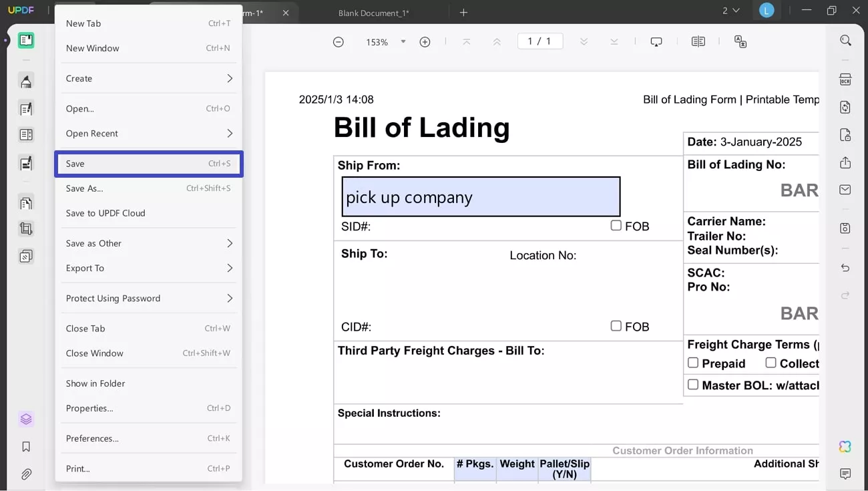Open the attachments panel
Viewport: 868px width, 491px height.
pyautogui.click(x=26, y=474)
